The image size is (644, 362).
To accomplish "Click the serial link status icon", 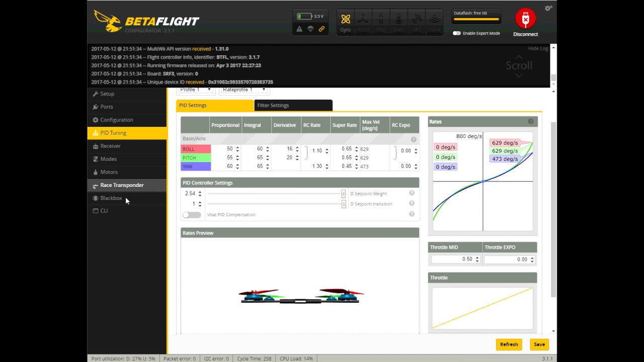I will (x=321, y=29).
